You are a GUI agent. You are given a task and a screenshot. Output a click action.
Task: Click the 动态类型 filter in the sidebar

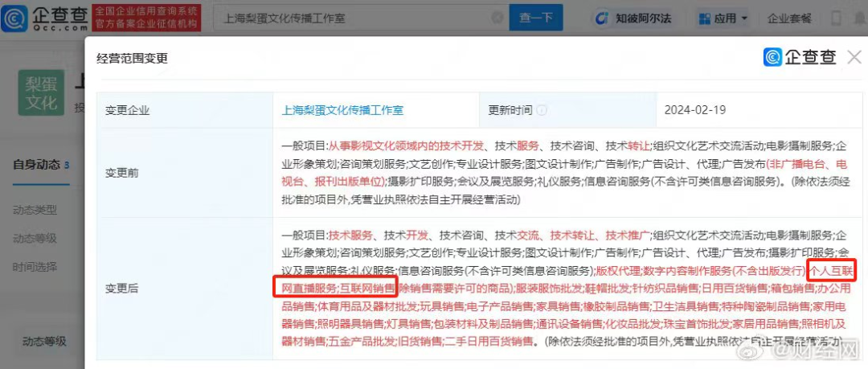point(35,210)
